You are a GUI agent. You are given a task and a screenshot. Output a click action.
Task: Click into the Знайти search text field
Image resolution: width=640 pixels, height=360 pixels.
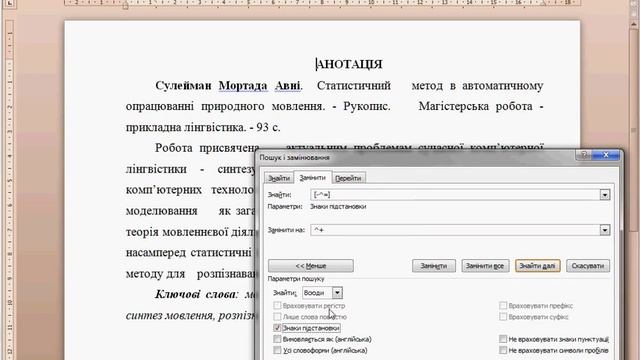coord(455,195)
